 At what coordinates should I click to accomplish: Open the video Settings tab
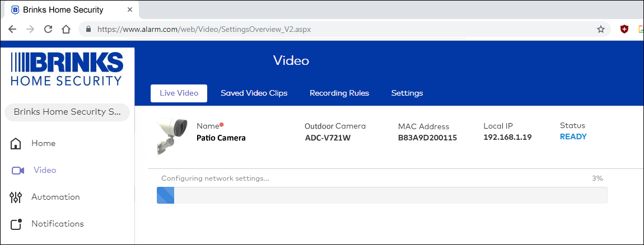407,93
